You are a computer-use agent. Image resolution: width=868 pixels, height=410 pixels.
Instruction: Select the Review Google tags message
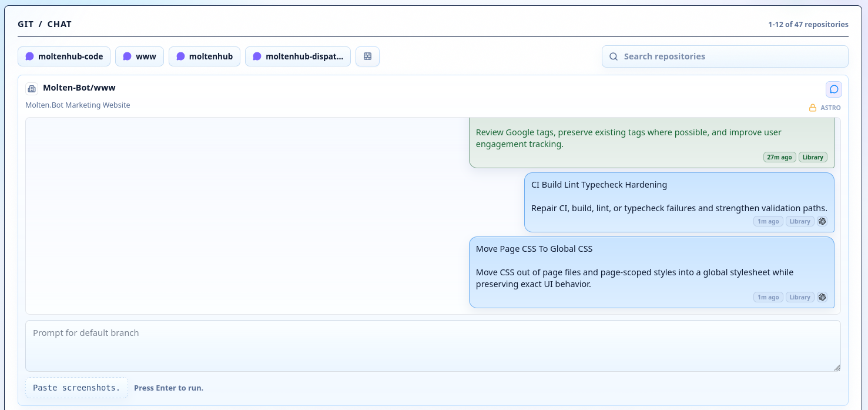pos(651,143)
